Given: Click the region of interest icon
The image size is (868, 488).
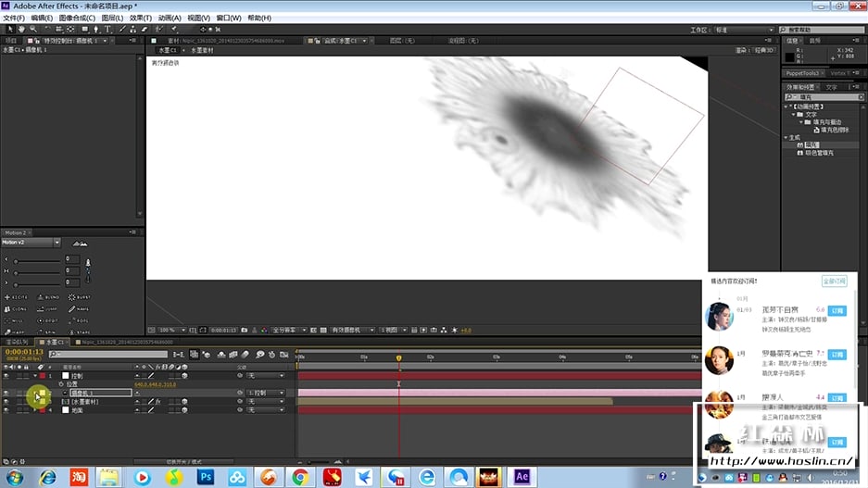Looking at the screenshot, I should tap(313, 331).
